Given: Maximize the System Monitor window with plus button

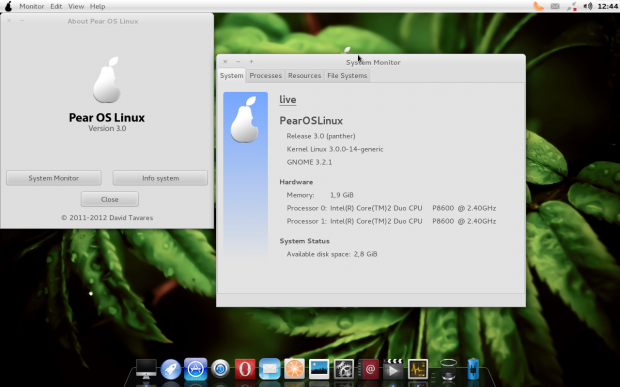Looking at the screenshot, I should [251, 62].
